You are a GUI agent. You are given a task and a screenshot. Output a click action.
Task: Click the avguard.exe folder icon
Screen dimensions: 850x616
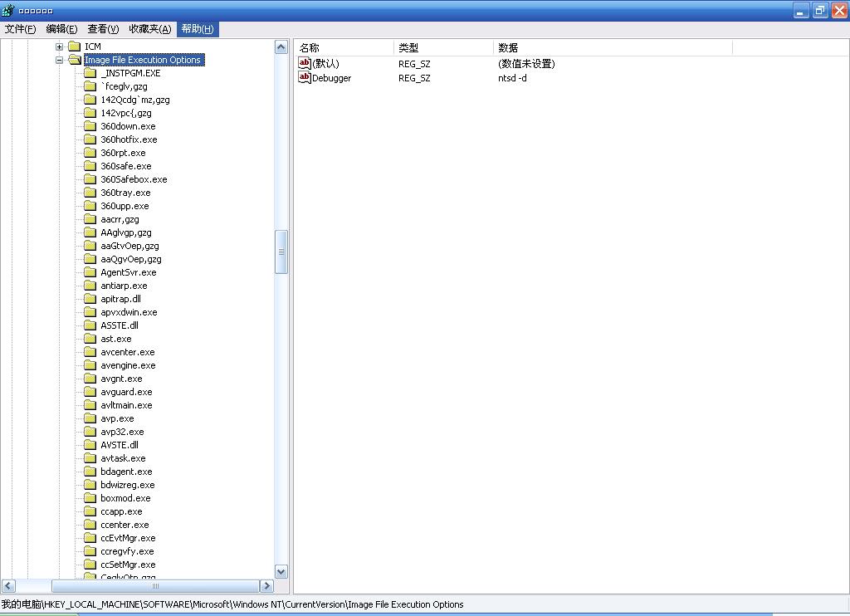click(90, 392)
